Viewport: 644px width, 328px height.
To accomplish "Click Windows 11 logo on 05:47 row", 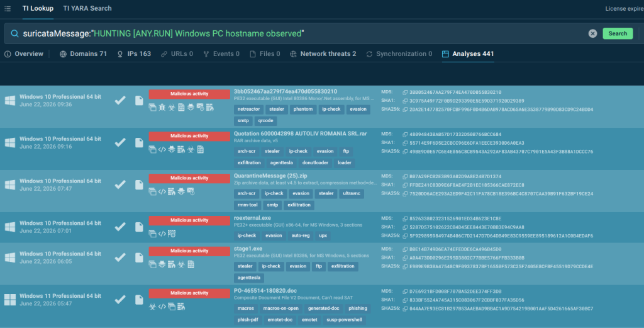I will click(10, 300).
